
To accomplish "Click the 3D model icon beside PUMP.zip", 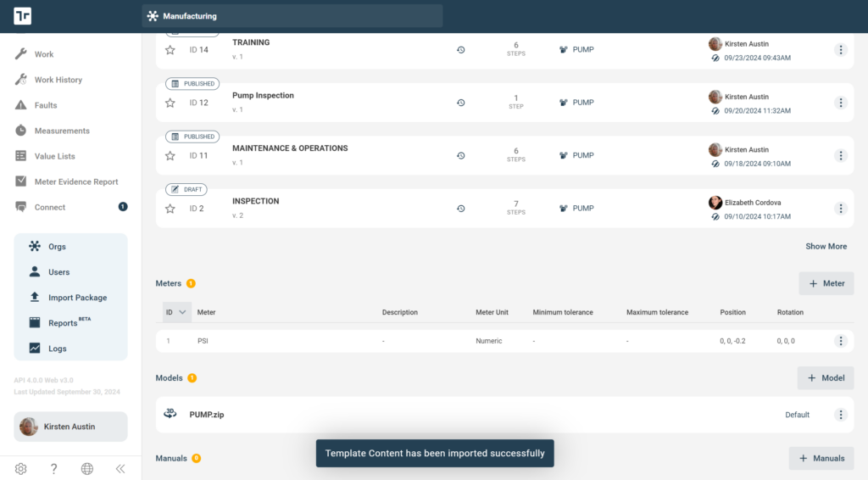I will [x=170, y=414].
